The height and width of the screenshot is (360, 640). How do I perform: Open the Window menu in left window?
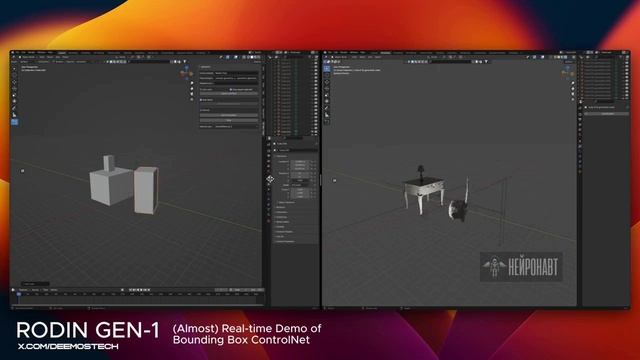(x=42, y=52)
